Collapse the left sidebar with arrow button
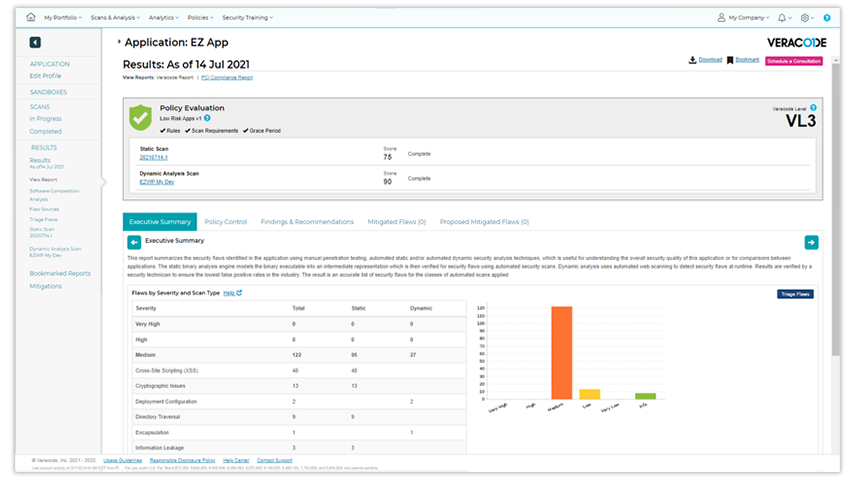Image resolution: width=855 pixels, height=480 pixels. 35,43
